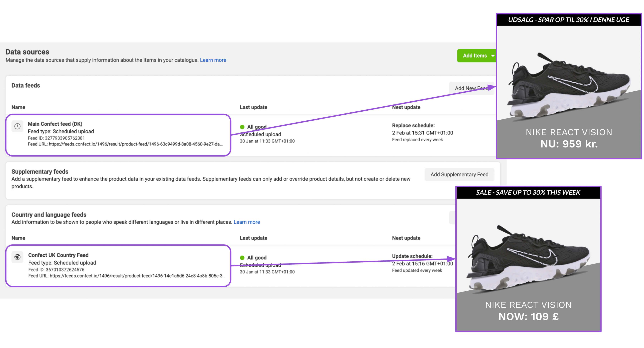
Task: Open the Add Items dropdown arrow
Action: point(492,56)
